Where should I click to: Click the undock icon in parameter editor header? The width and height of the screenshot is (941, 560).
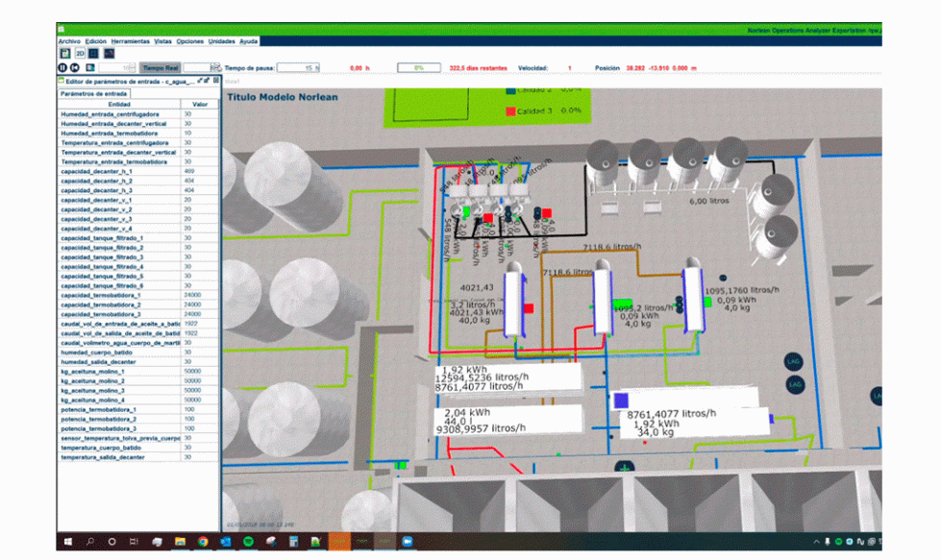207,81
